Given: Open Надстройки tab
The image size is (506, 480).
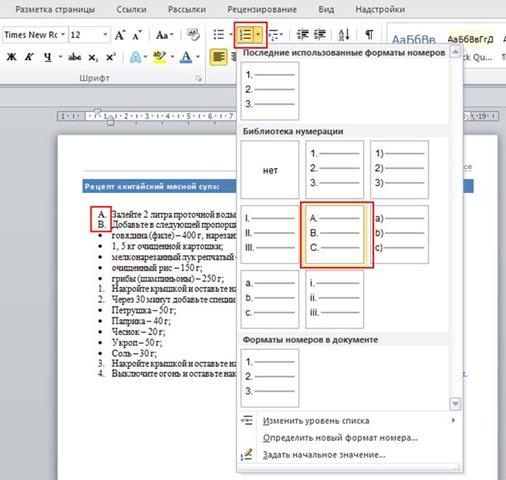Looking at the screenshot, I should point(380,9).
